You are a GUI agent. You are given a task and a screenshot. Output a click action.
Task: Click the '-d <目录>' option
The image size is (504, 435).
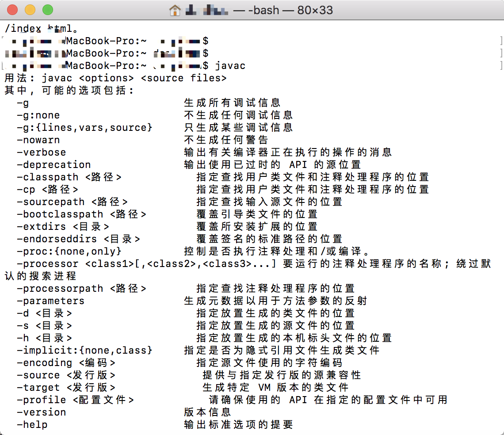(44, 313)
